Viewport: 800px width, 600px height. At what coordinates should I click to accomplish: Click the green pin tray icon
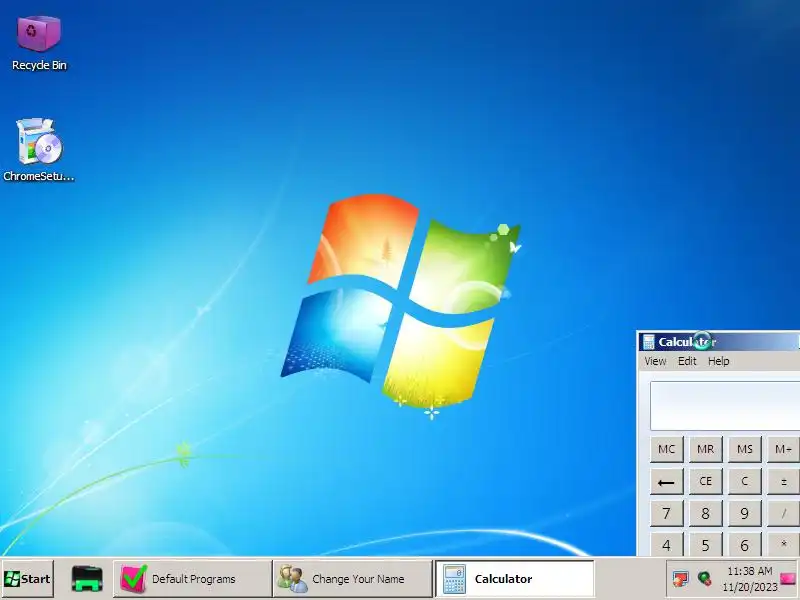(705, 579)
